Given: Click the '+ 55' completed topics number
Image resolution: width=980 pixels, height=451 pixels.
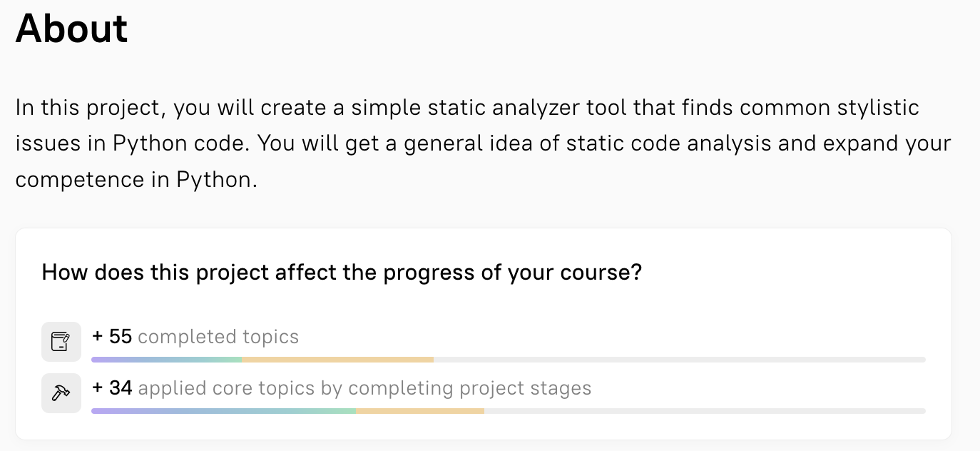Looking at the screenshot, I should click(x=113, y=337).
